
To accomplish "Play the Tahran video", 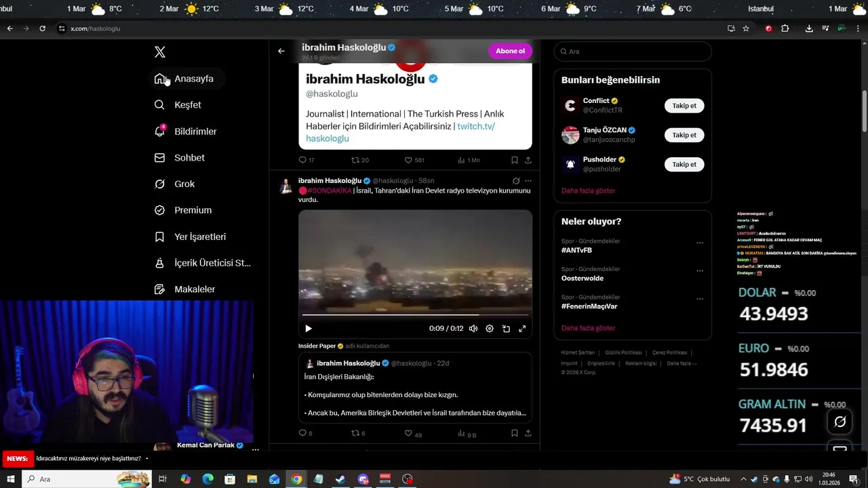I will click(309, 329).
